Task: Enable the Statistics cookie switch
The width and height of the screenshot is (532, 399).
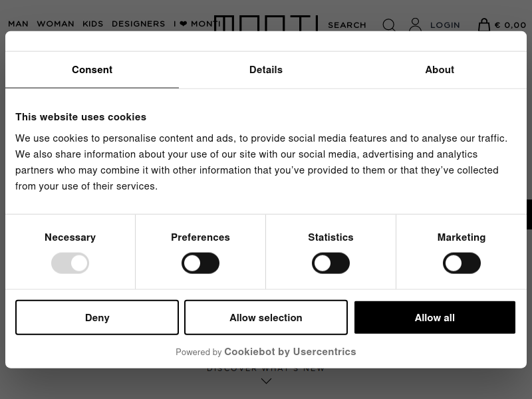Action: [x=331, y=263]
